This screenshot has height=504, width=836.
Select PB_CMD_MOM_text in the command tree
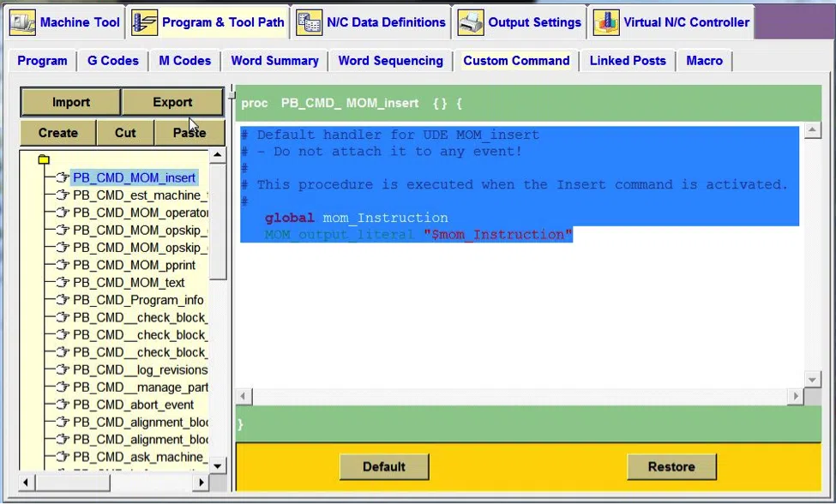[x=129, y=283]
